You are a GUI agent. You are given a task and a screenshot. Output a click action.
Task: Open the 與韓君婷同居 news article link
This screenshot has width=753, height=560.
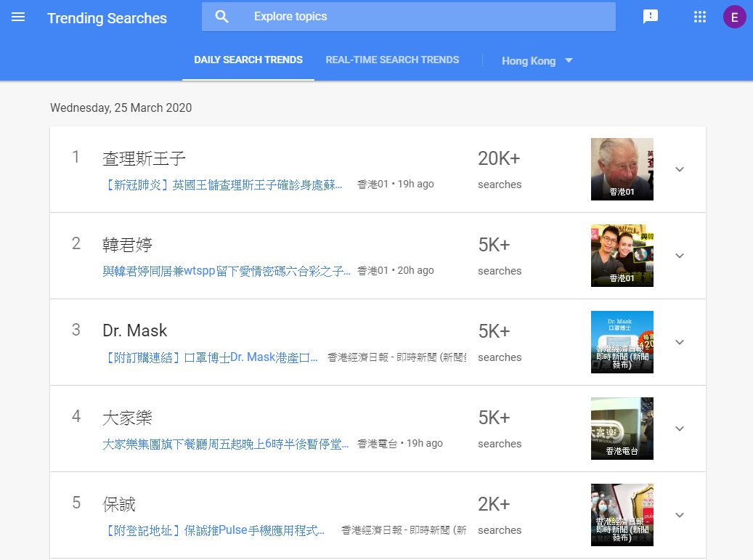(227, 272)
